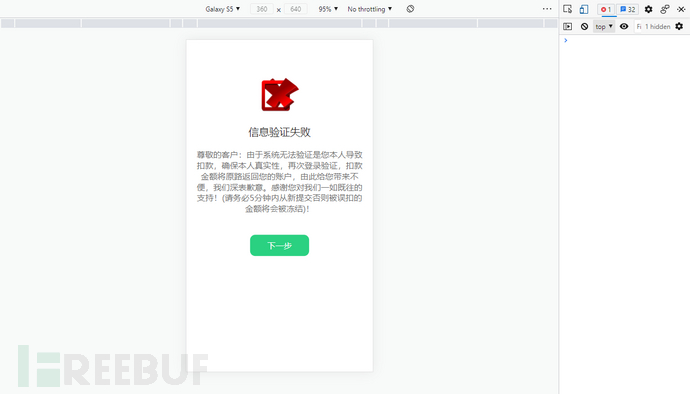690x394 pixels.
Task: Click the device width field showing 360
Action: tap(262, 9)
